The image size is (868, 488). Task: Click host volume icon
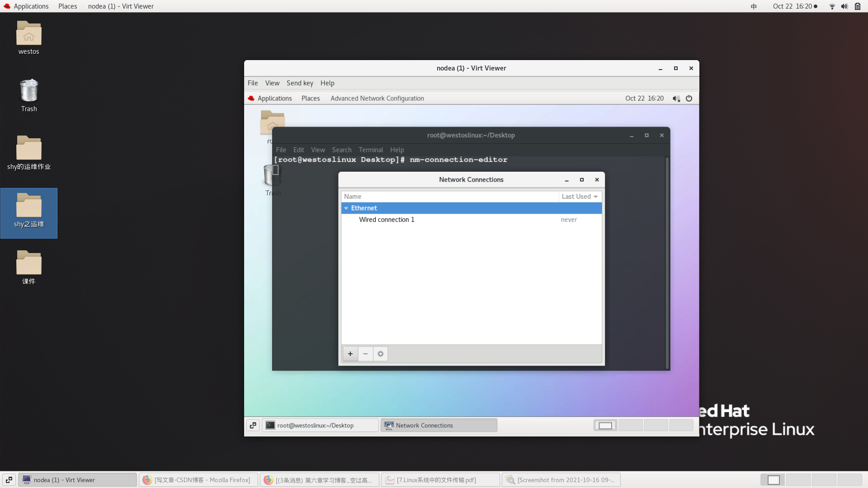point(844,6)
